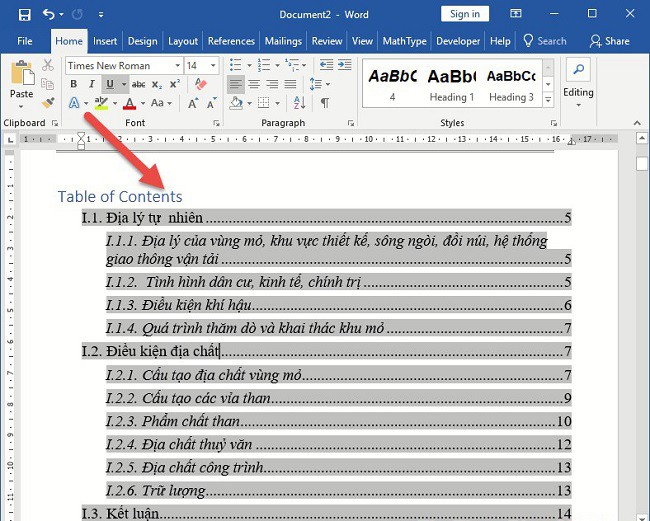Open the Review tab
This screenshot has height=521, width=650.
coord(327,41)
